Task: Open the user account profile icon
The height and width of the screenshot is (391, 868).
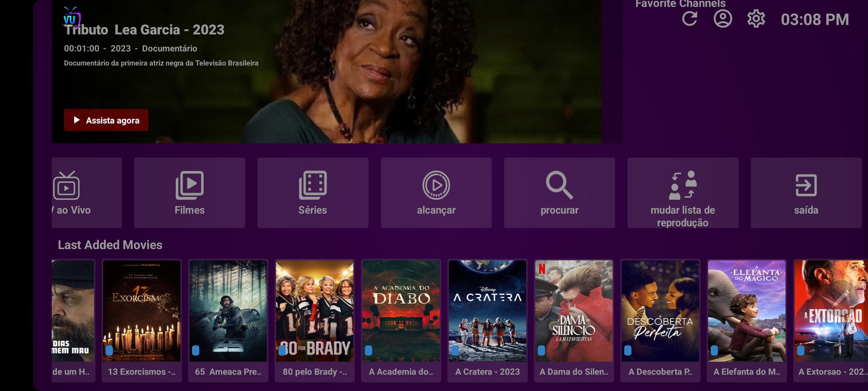Action: [x=723, y=19]
